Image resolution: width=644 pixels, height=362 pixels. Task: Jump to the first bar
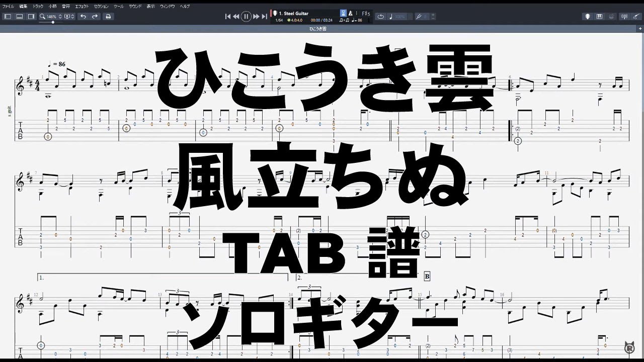point(228,17)
